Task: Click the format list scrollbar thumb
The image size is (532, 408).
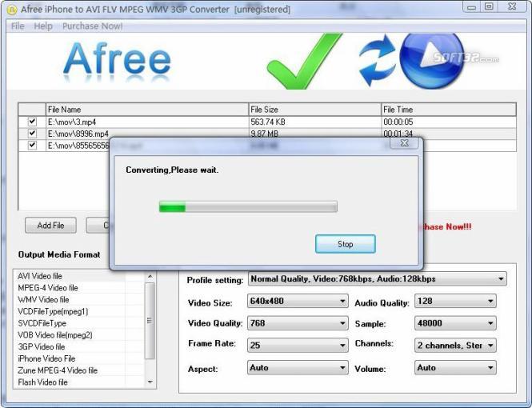Action: pyautogui.click(x=150, y=321)
